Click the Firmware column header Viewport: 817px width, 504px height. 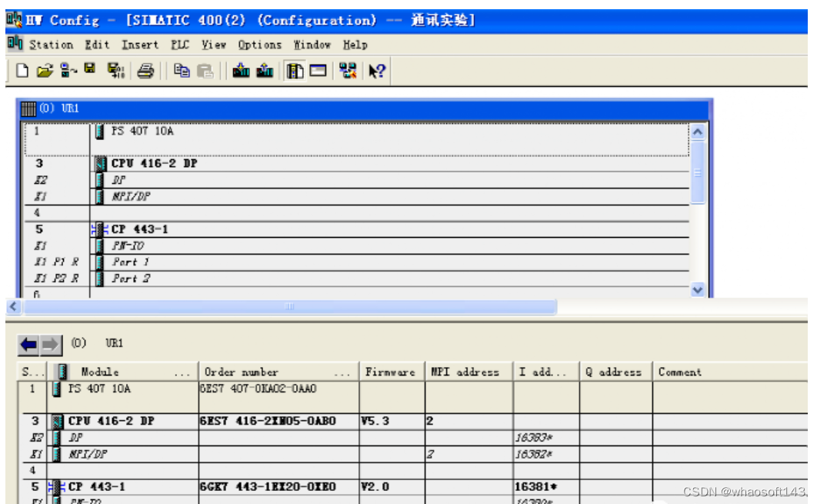click(x=392, y=372)
